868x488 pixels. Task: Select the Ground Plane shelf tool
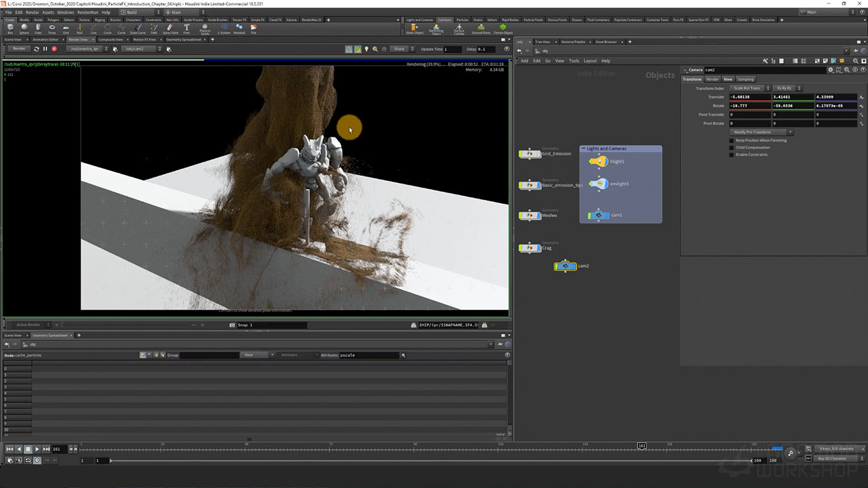[481, 28]
